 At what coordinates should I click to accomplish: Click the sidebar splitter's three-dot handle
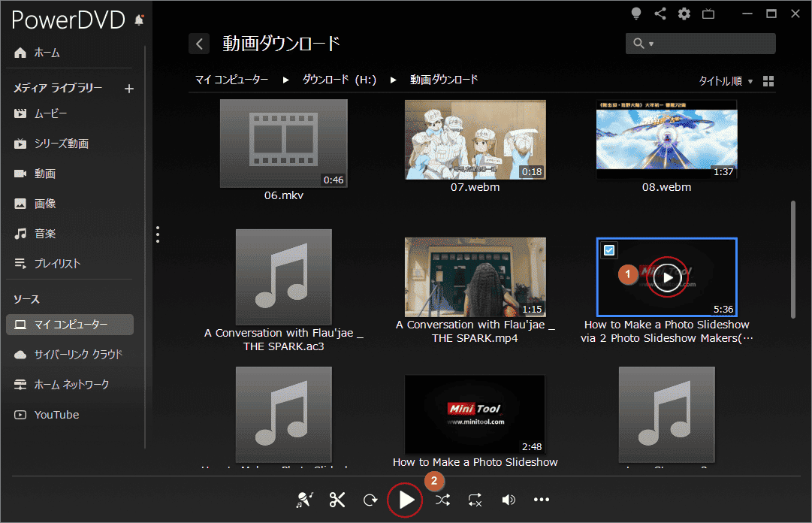158,234
